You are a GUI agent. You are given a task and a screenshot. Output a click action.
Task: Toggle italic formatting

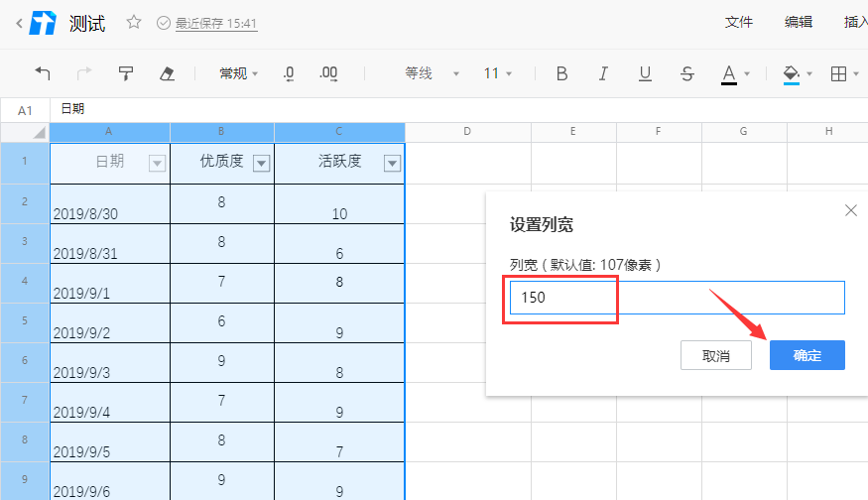(603, 73)
